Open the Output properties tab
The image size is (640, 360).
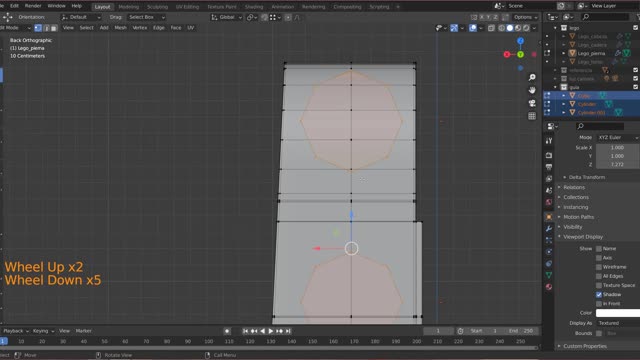click(x=549, y=167)
